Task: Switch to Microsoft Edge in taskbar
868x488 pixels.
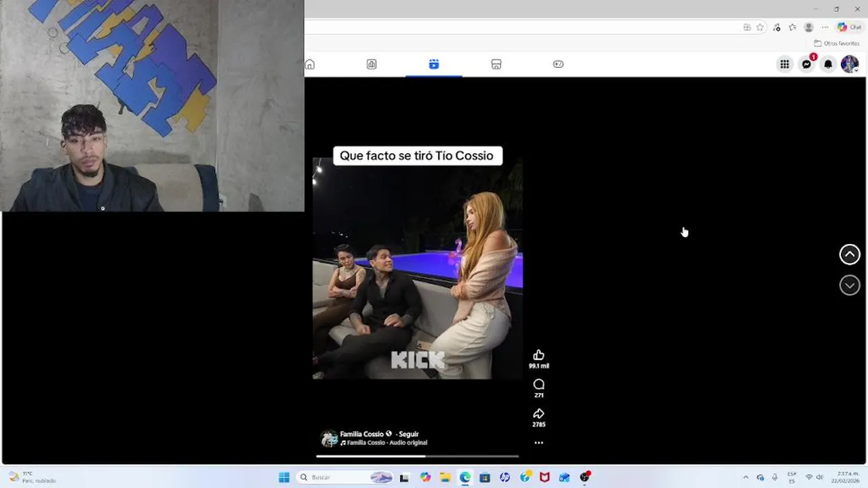Action: 465,477
